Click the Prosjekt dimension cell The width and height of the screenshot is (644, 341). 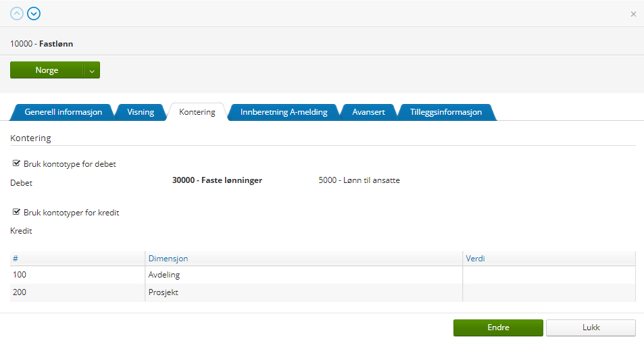[304, 292]
